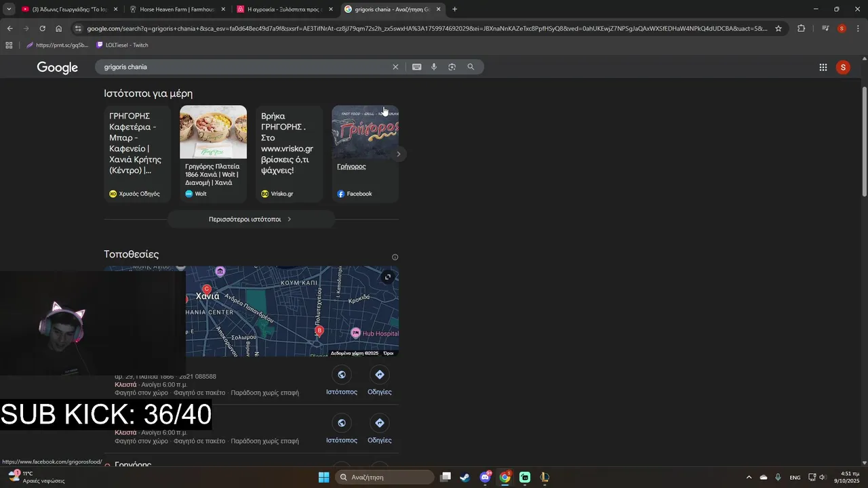Screen dimensions: 868x488
Task: Open Discord from the taskbar
Action: [485, 477]
